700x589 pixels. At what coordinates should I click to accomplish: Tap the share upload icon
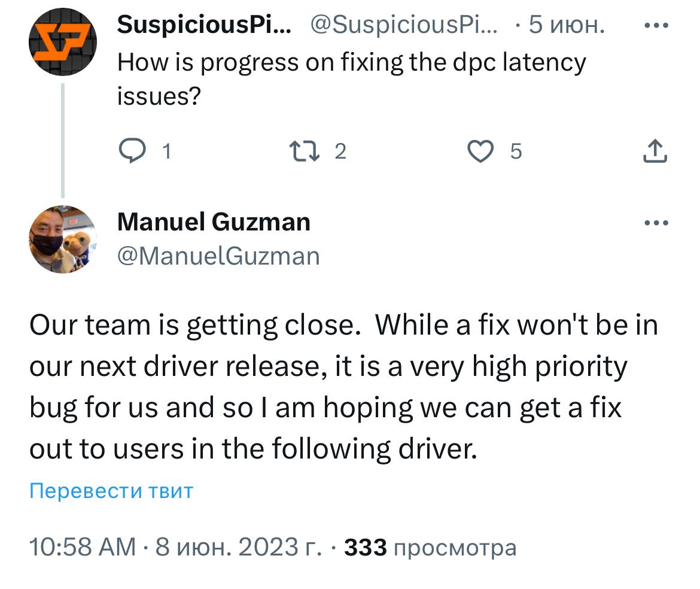[655, 151]
